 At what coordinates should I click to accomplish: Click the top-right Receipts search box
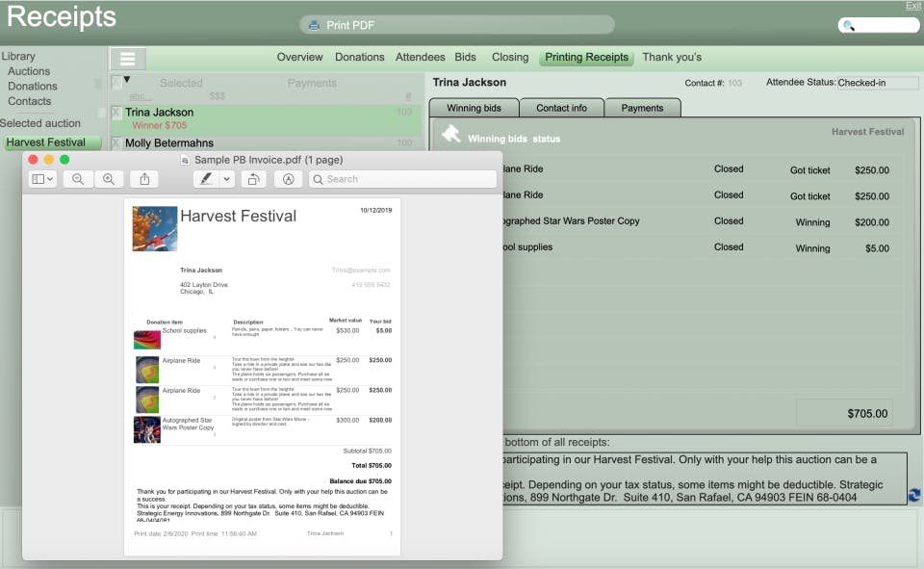(x=878, y=25)
